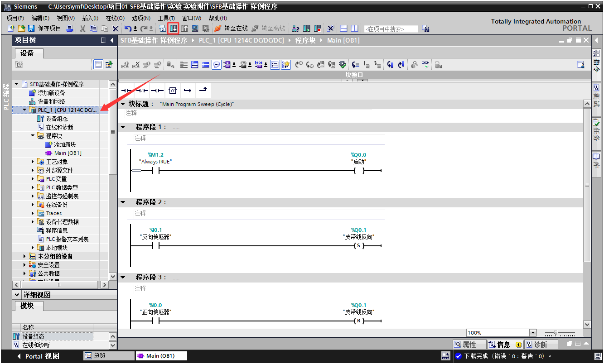Image resolution: width=604 pixels, height=364 pixels.
Task: Click the New project toolbar icon
Action: [11, 29]
